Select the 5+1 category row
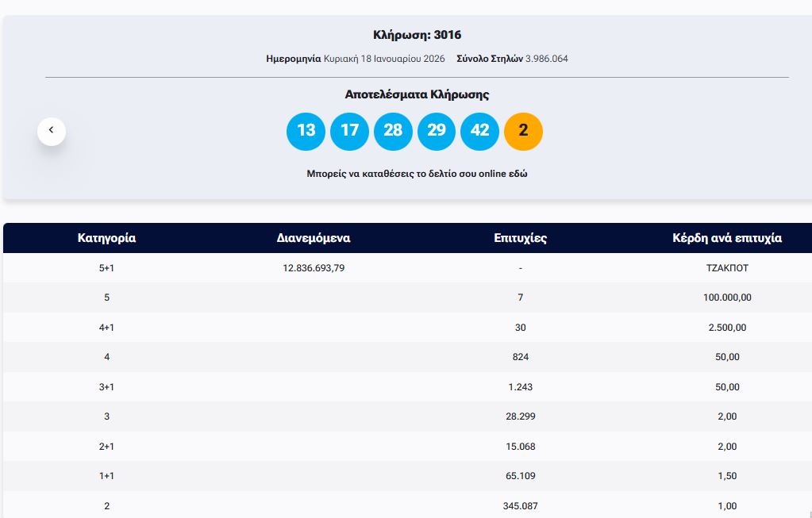The width and height of the screenshot is (812, 518). click(106, 268)
